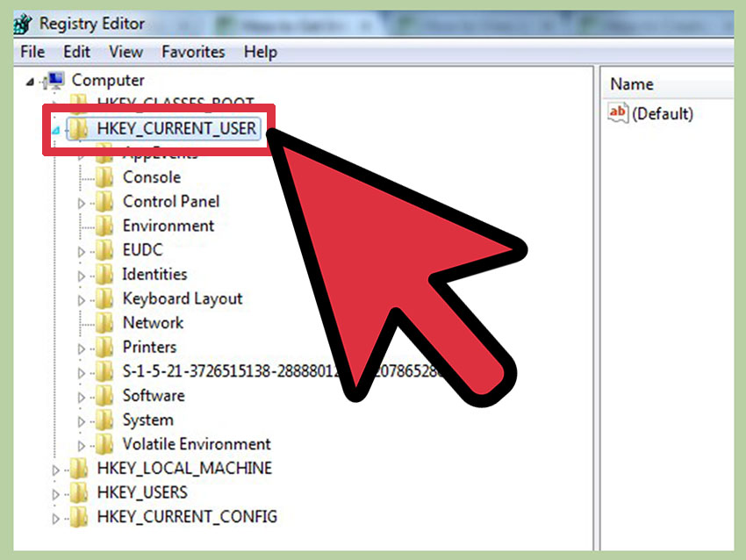The height and width of the screenshot is (560, 746).
Task: Select the Volatile Environment key label
Action: tap(197, 444)
